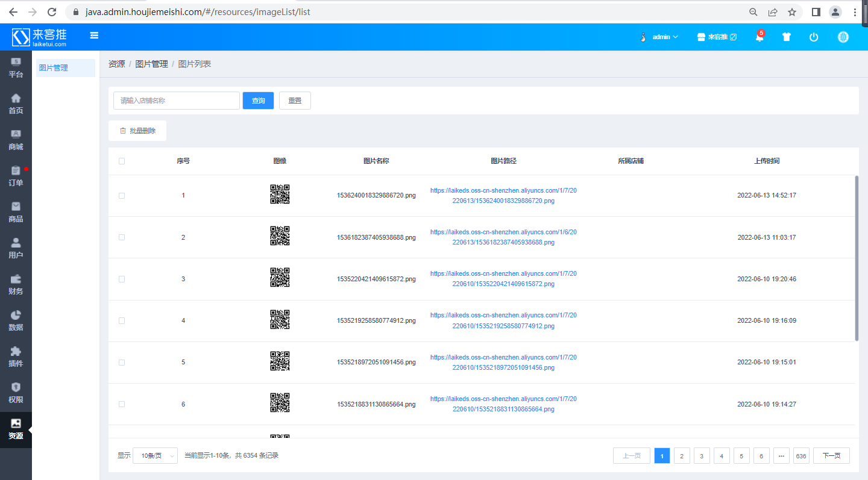Open 订单 in the sidebar
The image size is (868, 480).
[16, 176]
